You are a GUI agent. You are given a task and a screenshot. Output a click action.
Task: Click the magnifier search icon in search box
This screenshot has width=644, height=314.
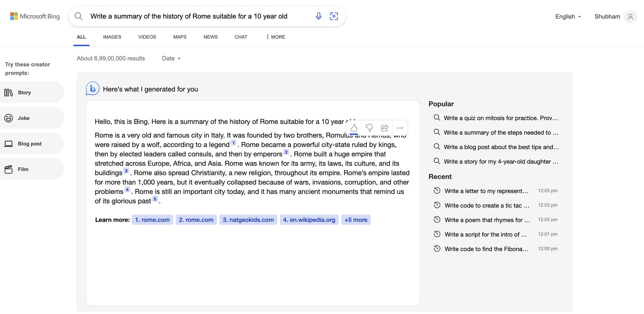click(79, 16)
